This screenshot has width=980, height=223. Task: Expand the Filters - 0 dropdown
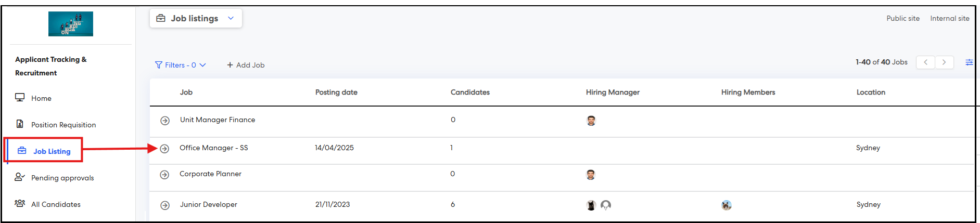coord(181,65)
